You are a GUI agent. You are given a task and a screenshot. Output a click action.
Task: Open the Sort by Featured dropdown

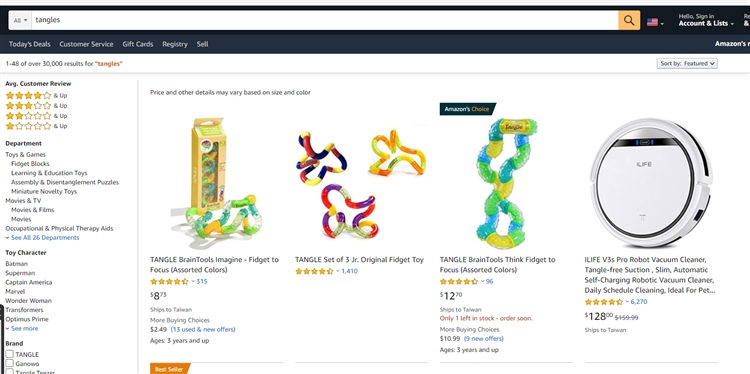[x=687, y=63]
